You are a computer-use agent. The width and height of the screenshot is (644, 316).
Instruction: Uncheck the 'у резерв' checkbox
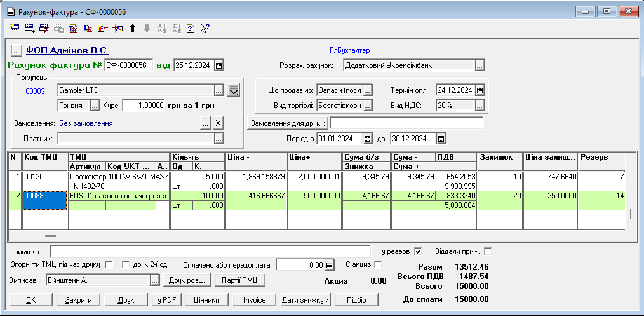pos(418,251)
